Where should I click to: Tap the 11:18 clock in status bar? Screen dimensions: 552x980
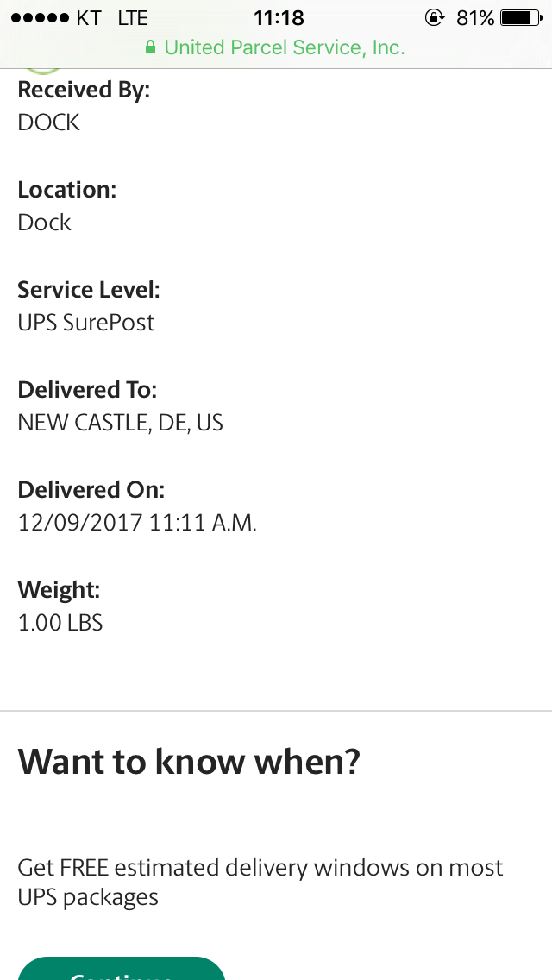point(279,17)
